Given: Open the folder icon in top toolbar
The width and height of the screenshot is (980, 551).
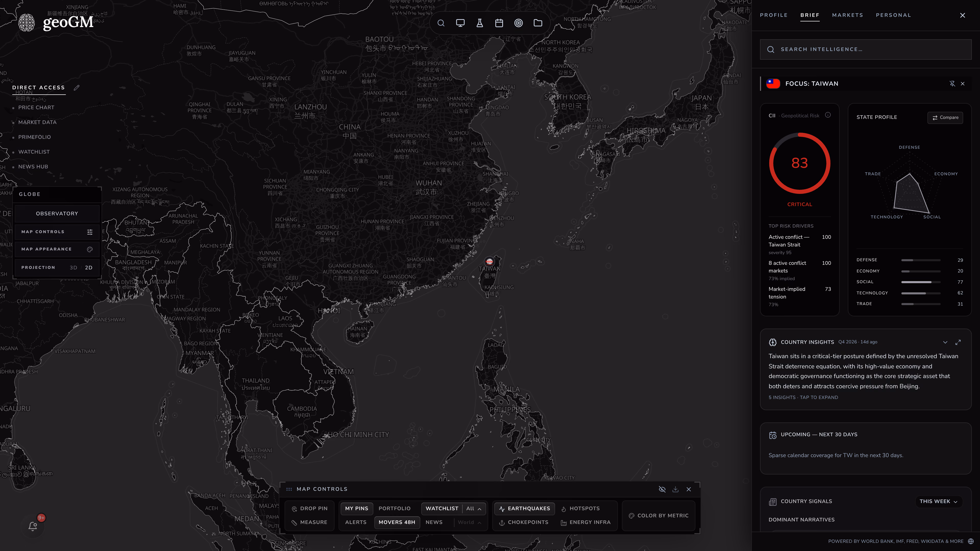Looking at the screenshot, I should click(x=538, y=23).
